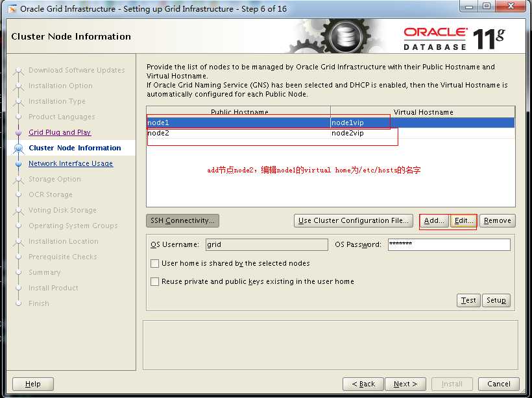Click the Virtual Hostname column header
This screenshot has height=398, width=532.
pos(423,112)
